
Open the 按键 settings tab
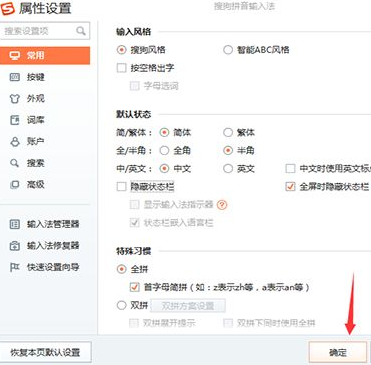[x=45, y=77]
